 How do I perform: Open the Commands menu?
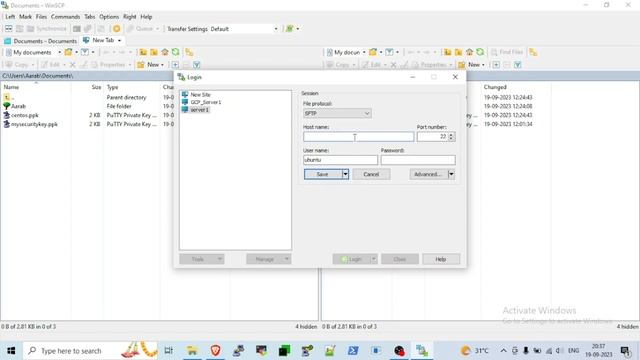click(x=65, y=17)
